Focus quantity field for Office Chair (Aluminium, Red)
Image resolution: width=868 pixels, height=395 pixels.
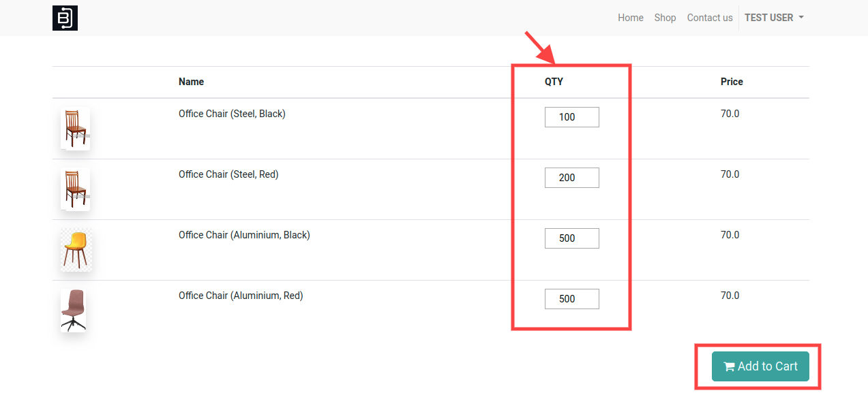tap(572, 299)
